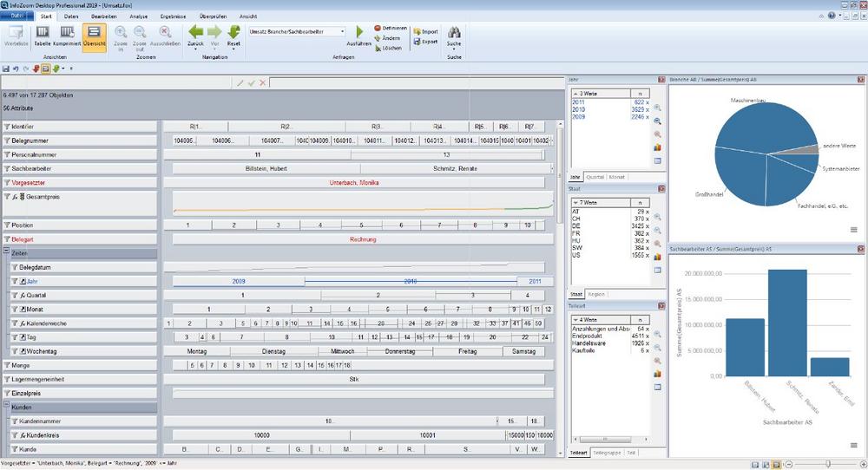Expand the '3 Werte' header in Jahr panel
868x470 pixels.
pos(600,94)
